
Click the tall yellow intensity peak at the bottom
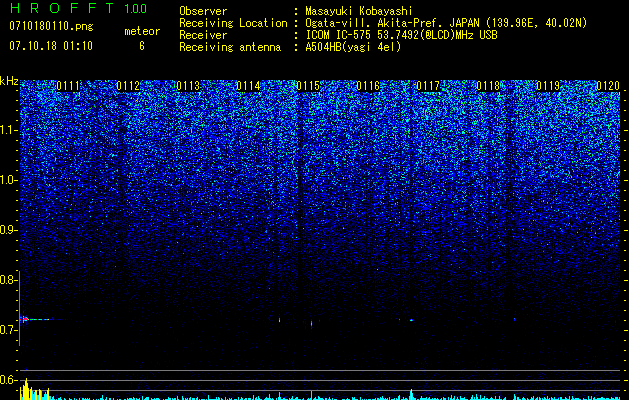coord(26,389)
